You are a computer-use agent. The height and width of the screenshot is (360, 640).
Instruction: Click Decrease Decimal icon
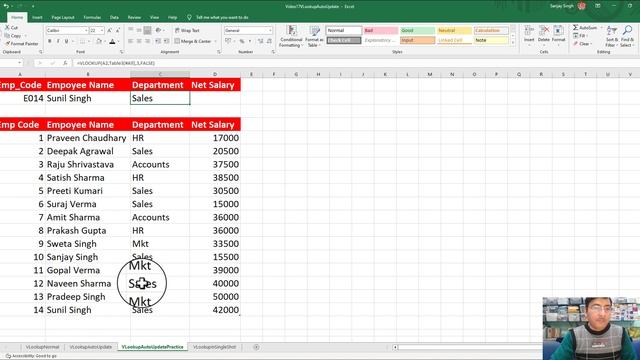pyautogui.click(x=269, y=41)
